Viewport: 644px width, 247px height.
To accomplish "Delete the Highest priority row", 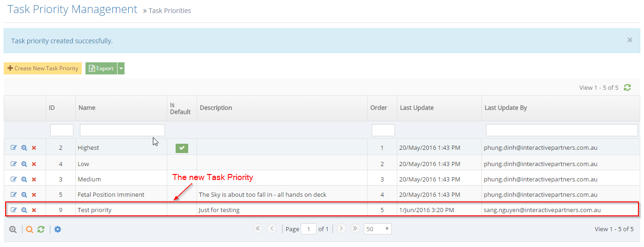I will 34,148.
